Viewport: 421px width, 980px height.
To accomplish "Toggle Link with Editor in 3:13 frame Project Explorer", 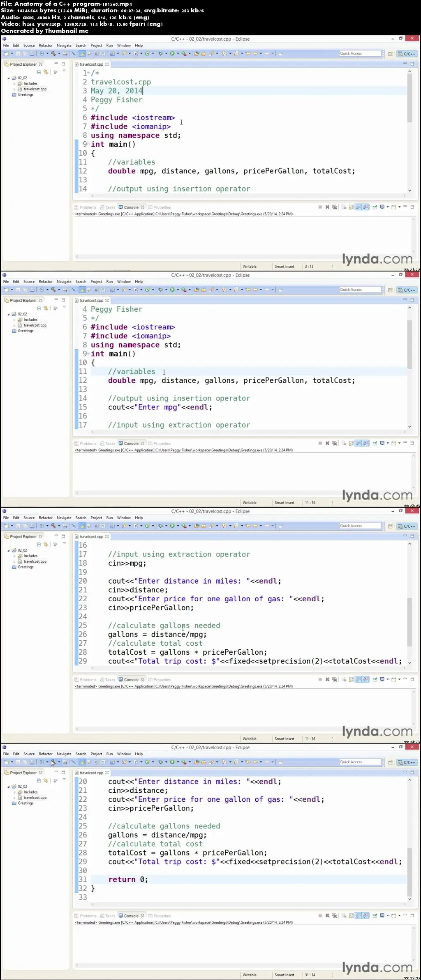I will point(46,72).
